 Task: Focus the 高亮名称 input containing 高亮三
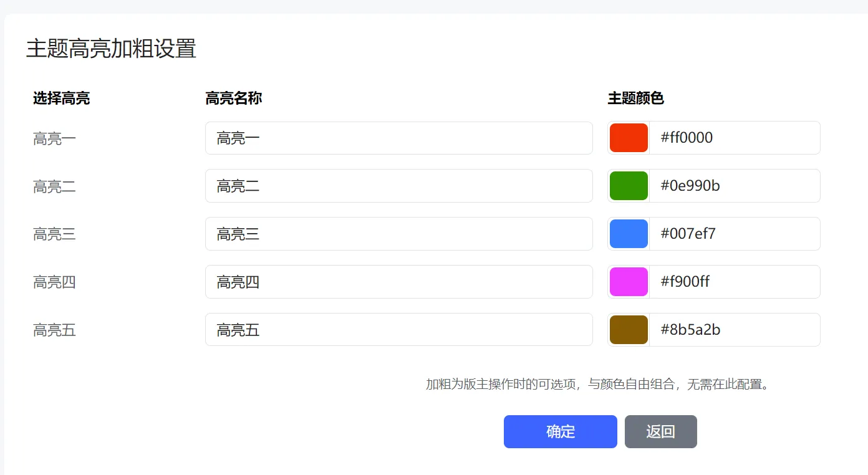(399, 234)
